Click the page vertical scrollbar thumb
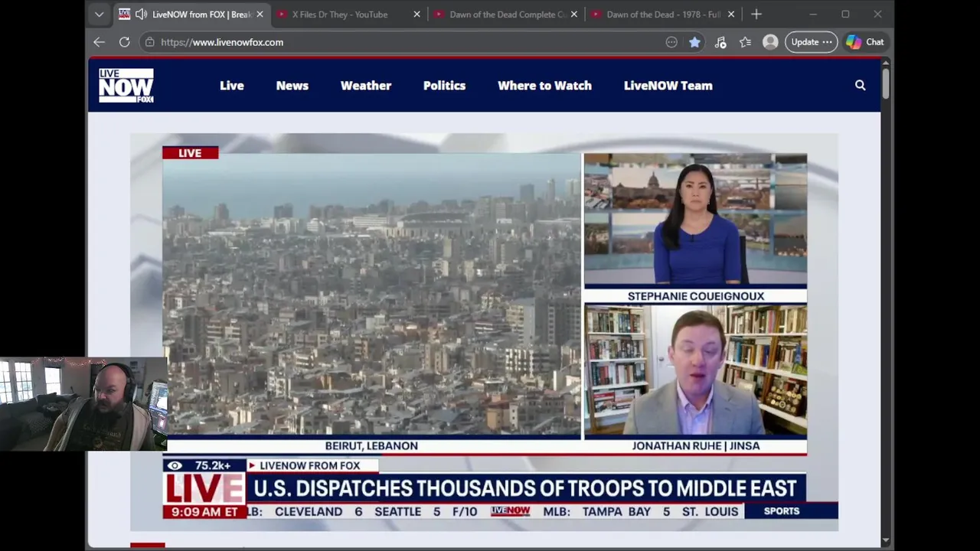Image resolution: width=980 pixels, height=551 pixels. tap(886, 83)
